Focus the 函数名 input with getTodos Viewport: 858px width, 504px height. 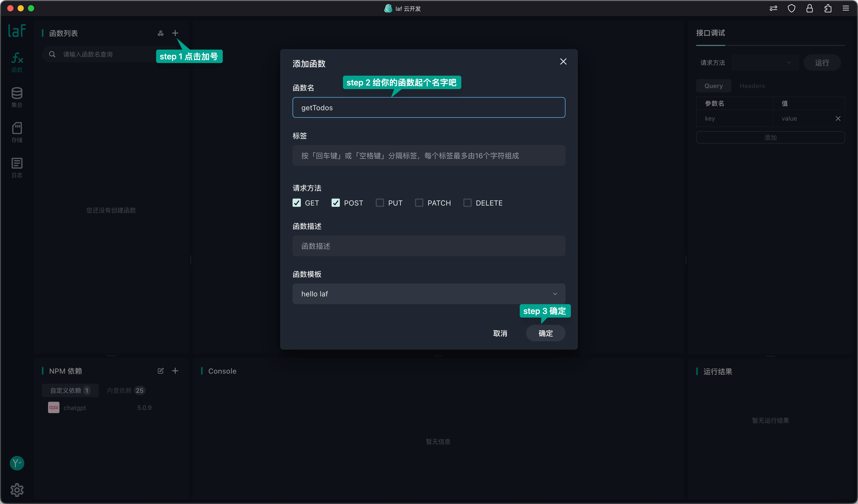tap(429, 107)
